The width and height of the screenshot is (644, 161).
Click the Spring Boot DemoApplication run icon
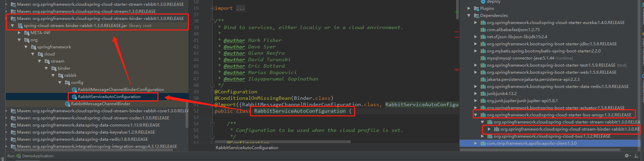tap(19, 156)
